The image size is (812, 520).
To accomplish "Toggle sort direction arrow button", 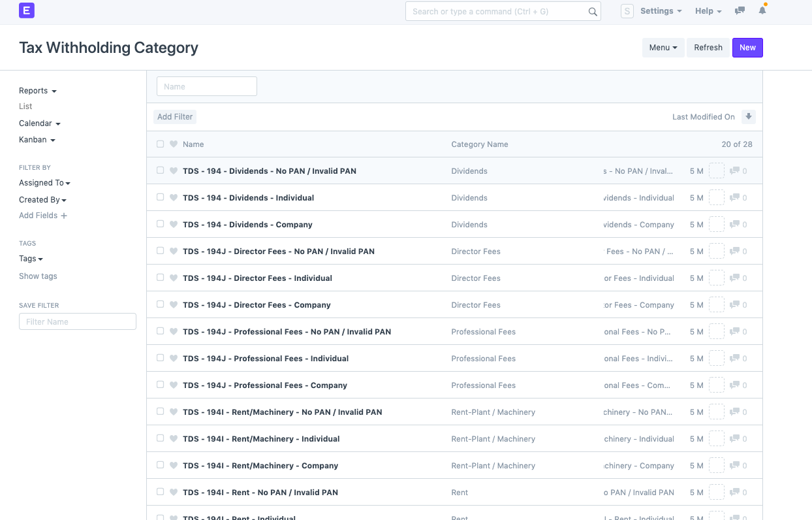I will (749, 117).
